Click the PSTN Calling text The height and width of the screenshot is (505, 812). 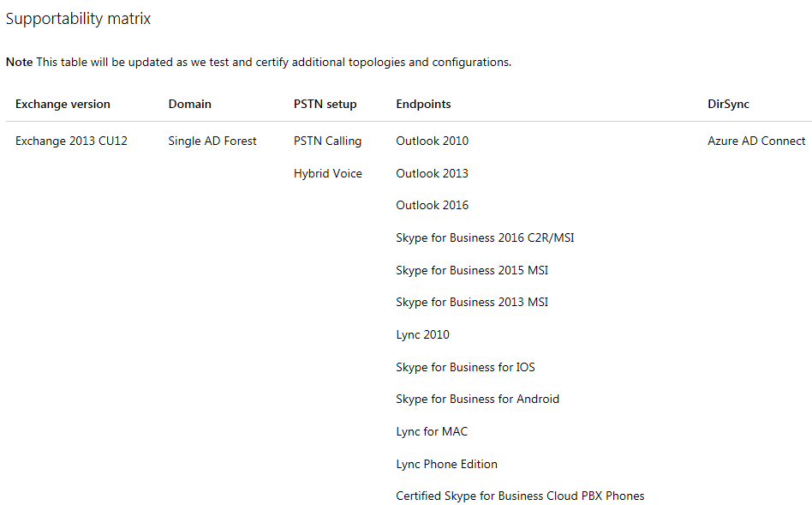click(x=327, y=141)
